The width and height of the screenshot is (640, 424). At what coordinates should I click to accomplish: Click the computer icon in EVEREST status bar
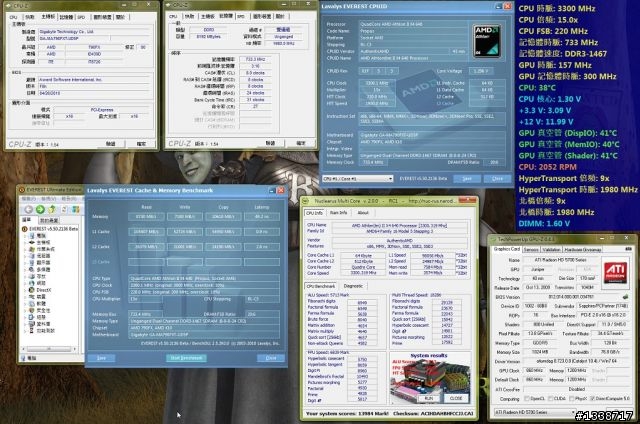click(24, 358)
